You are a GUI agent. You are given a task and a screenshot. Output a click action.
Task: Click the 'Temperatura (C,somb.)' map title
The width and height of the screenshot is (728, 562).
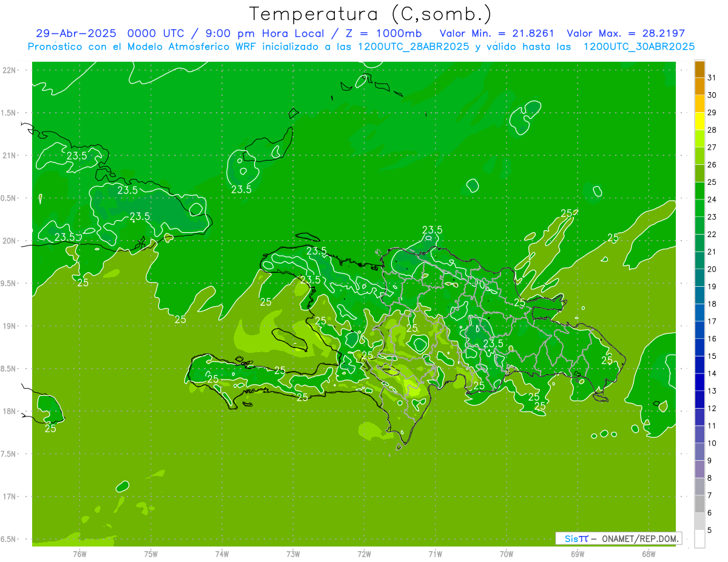tap(371, 13)
